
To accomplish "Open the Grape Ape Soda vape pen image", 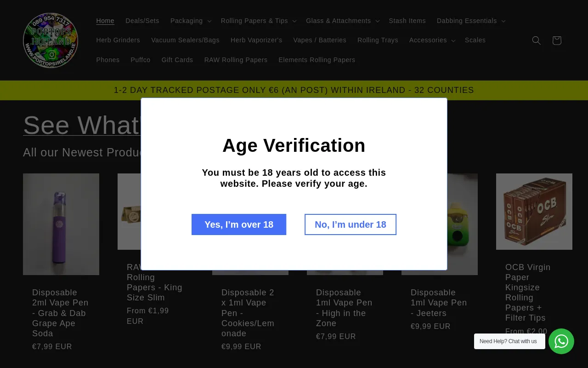I will coord(61,224).
